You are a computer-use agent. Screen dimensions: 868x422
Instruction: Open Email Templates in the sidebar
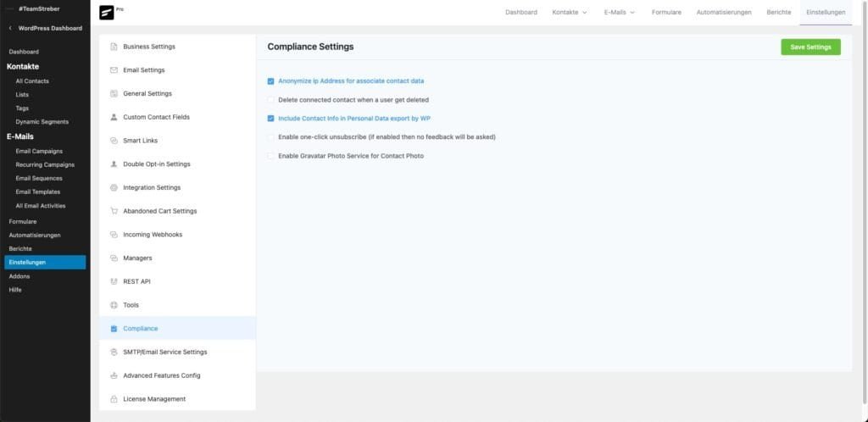pyautogui.click(x=37, y=192)
